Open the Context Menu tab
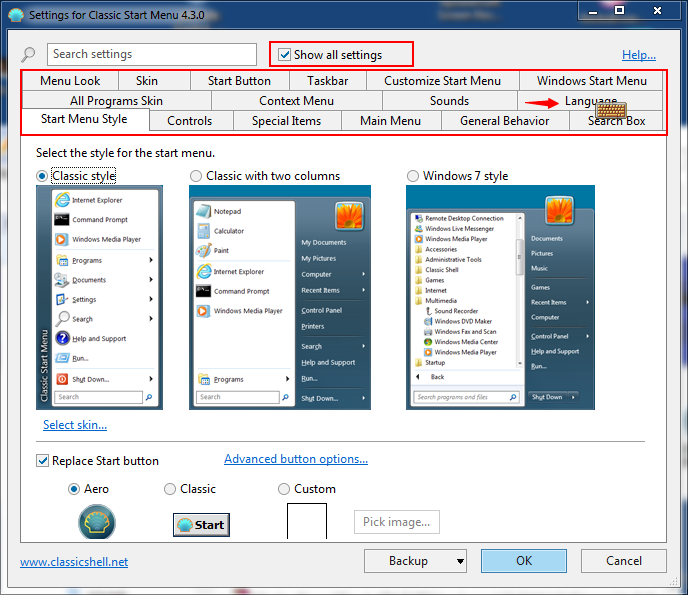The width and height of the screenshot is (688, 595). coord(296,101)
